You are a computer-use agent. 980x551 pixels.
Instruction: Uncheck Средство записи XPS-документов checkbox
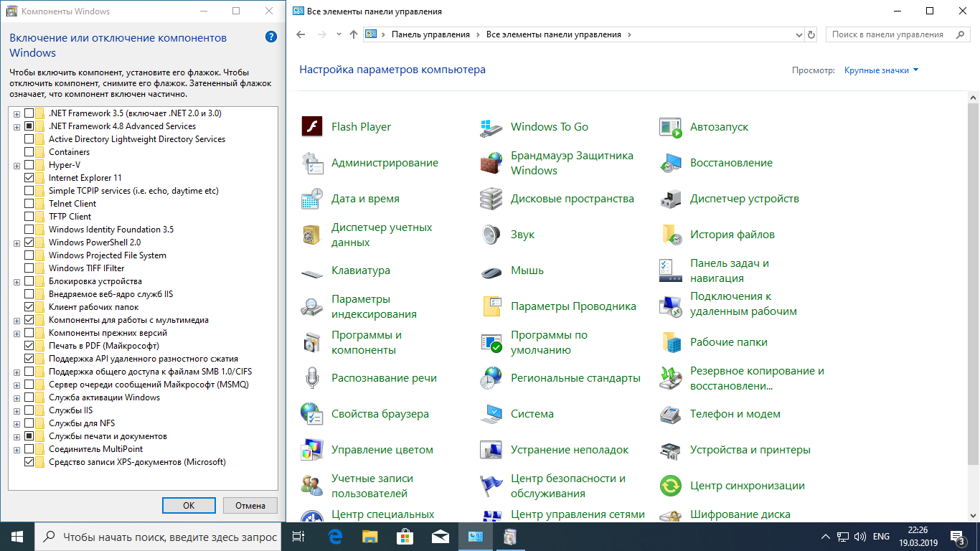pyautogui.click(x=29, y=462)
